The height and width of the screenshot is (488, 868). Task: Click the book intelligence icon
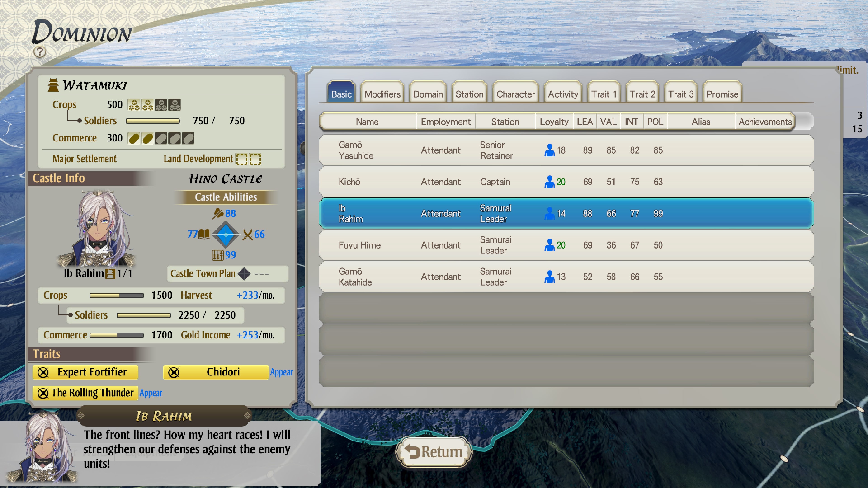click(205, 234)
